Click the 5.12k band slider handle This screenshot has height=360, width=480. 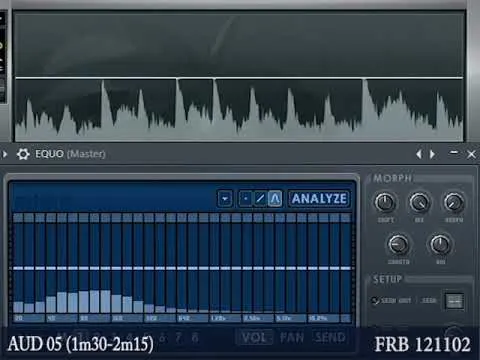[x=280, y=268]
